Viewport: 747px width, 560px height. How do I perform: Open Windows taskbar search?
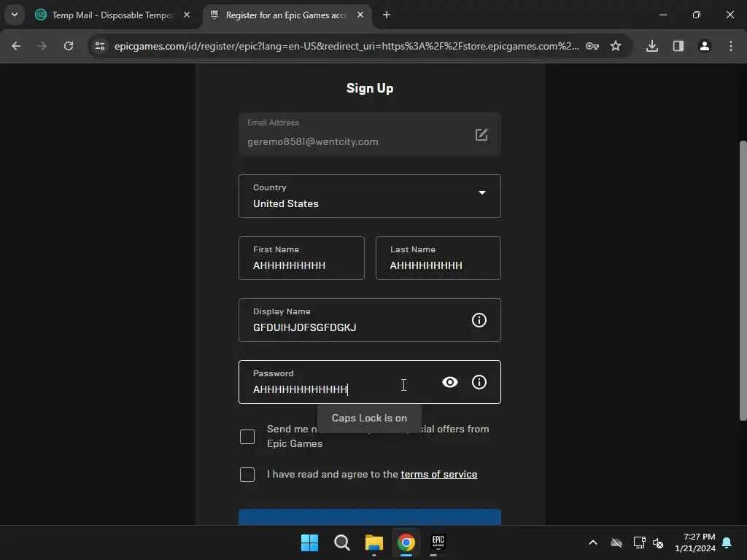(x=342, y=542)
